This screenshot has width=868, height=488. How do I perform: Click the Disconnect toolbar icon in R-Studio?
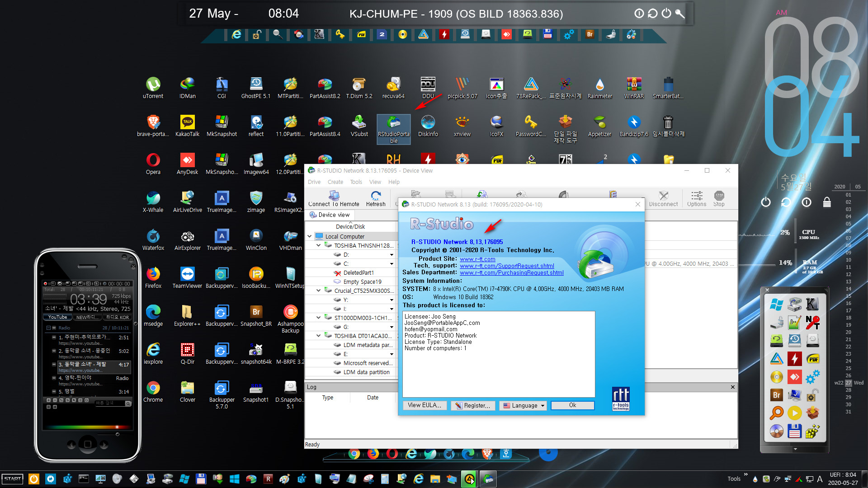(x=663, y=198)
